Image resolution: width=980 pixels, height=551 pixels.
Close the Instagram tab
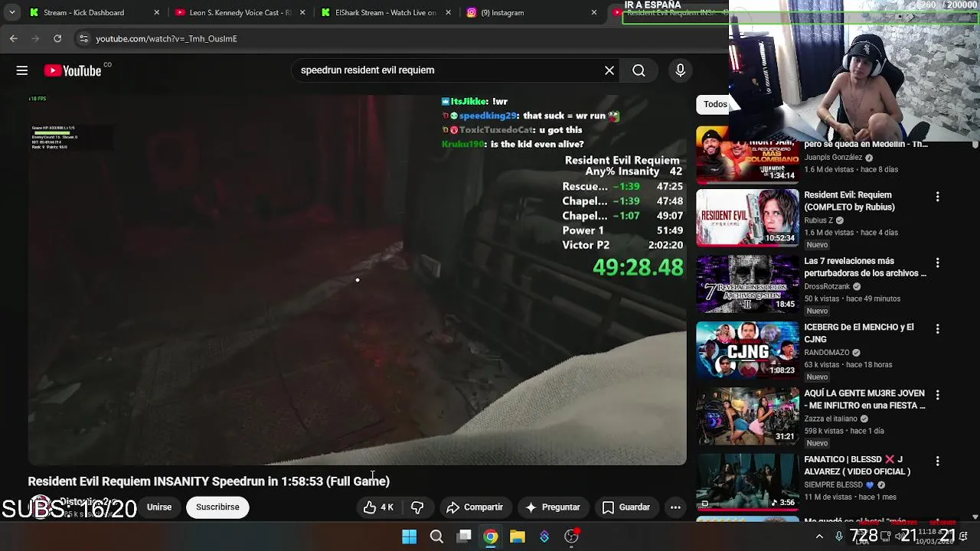pyautogui.click(x=593, y=12)
